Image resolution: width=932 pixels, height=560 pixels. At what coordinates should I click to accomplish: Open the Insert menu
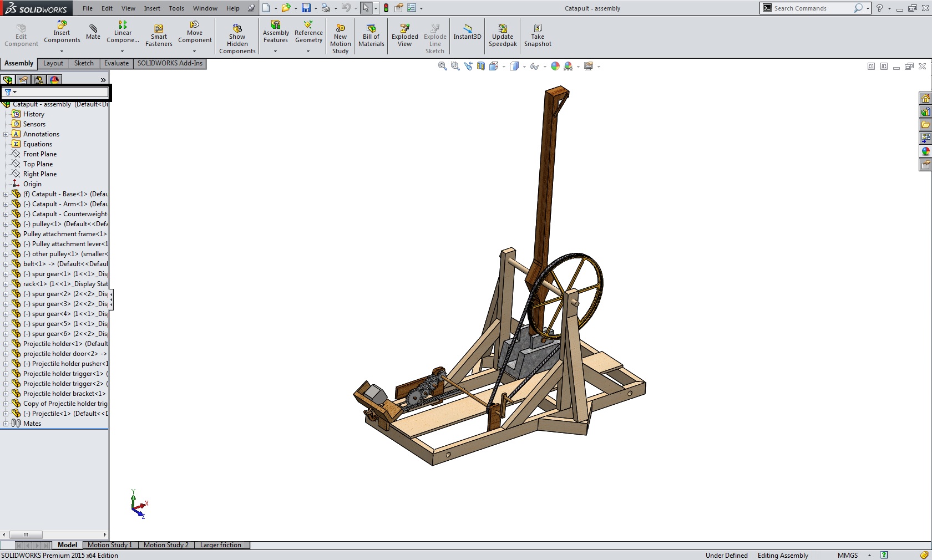pyautogui.click(x=152, y=8)
